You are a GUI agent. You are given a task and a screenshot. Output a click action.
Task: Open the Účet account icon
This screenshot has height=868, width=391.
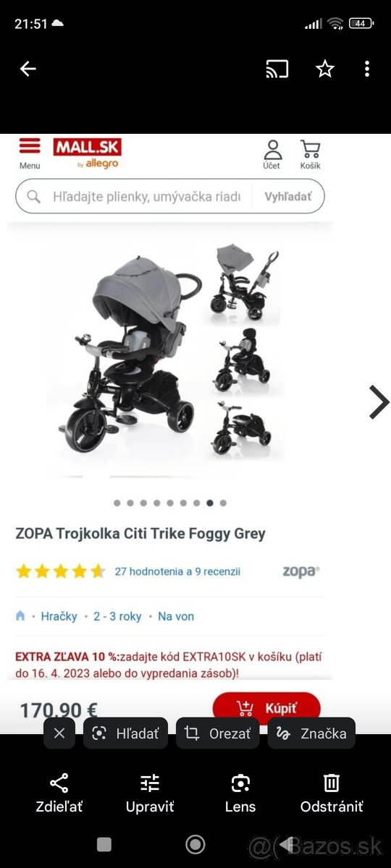click(272, 155)
